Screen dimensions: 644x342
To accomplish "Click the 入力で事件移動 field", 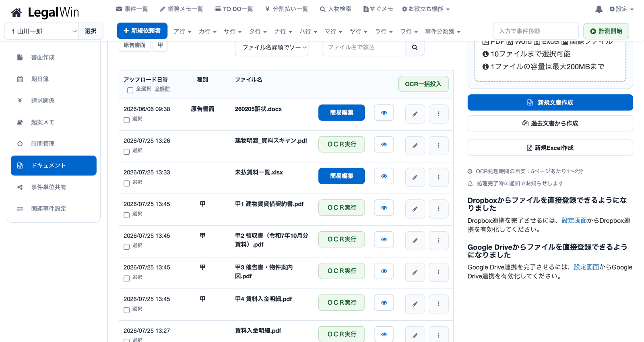I will (536, 31).
